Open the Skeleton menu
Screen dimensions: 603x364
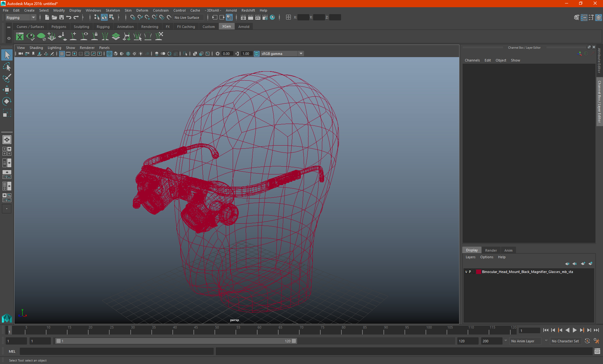click(113, 10)
